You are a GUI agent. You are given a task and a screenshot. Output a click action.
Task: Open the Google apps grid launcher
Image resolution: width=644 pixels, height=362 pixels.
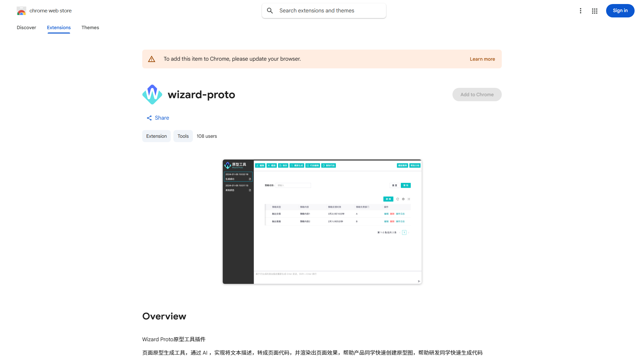tap(594, 10)
